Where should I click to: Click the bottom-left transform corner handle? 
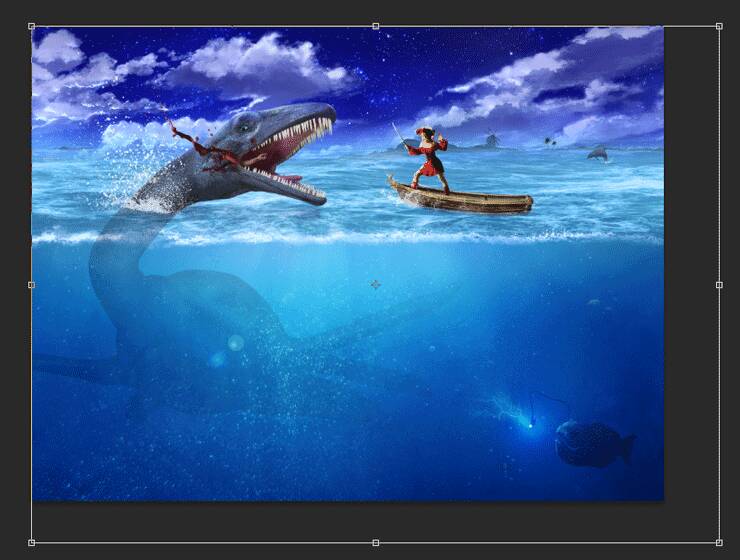tap(32, 542)
